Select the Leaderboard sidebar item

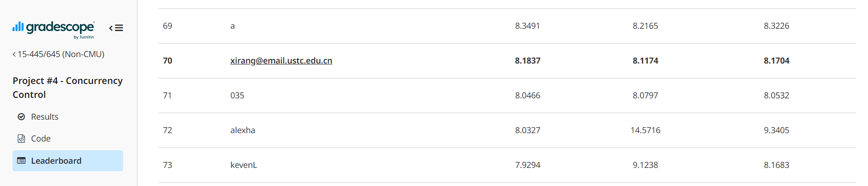click(x=68, y=161)
